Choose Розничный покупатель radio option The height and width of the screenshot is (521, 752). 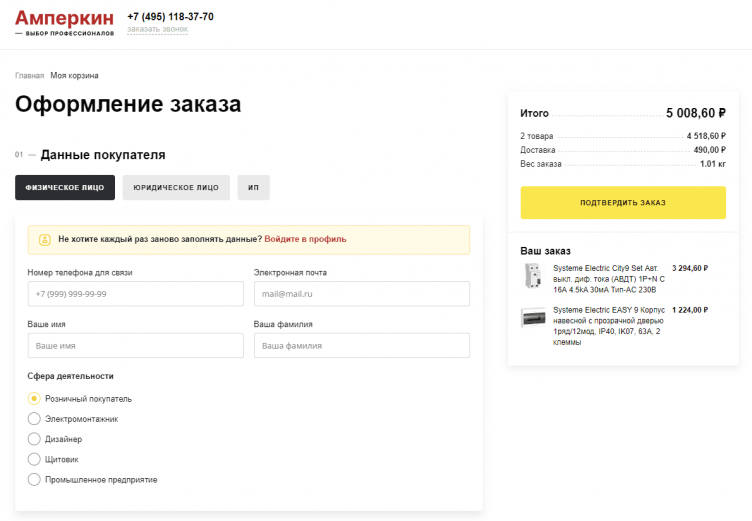pos(34,399)
